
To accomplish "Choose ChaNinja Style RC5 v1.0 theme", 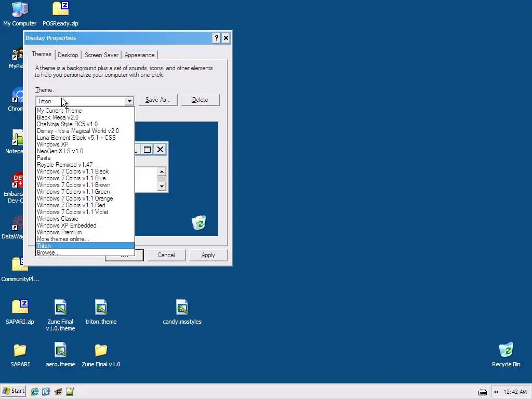I will (85, 124).
